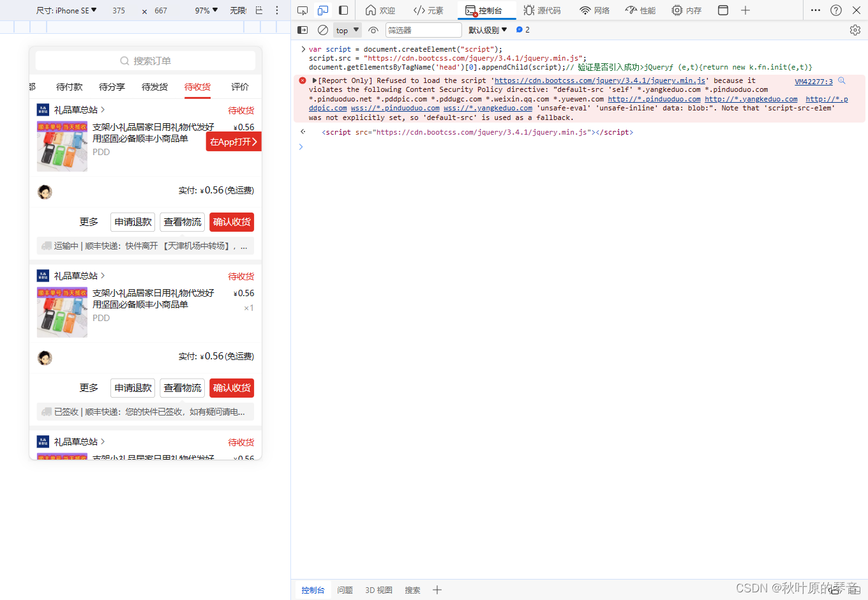Tap 更多 on the first order
Image resolution: width=868 pixels, height=600 pixels.
89,221
